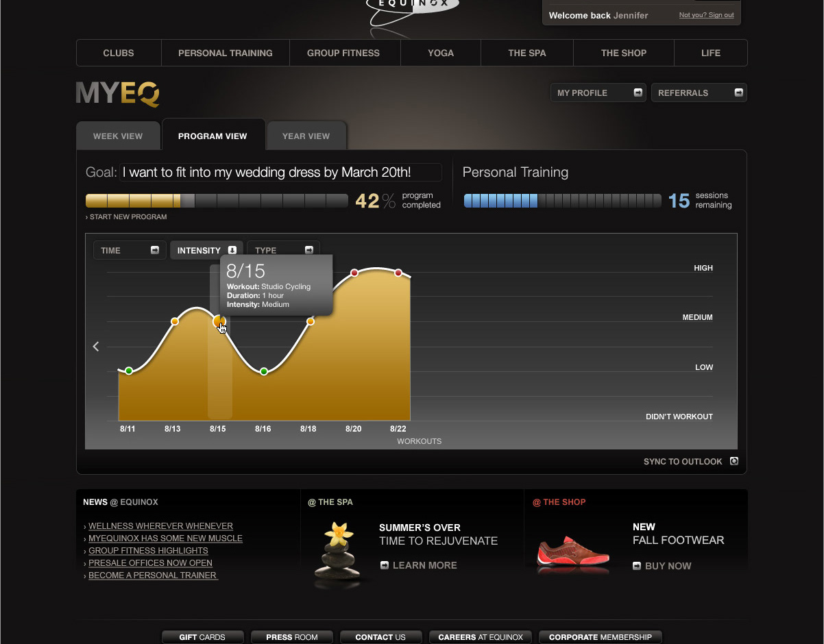The image size is (824, 644).
Task: Select the 8/13 orange workout point
Action: click(175, 321)
